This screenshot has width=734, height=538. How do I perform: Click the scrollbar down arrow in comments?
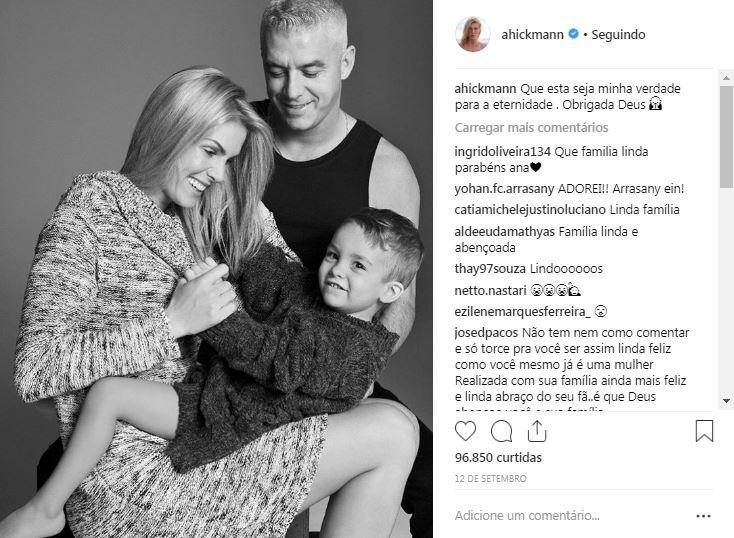[726, 401]
